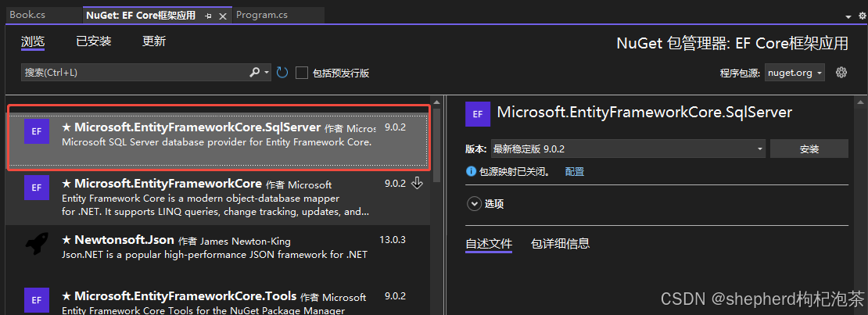
Task: Click the package list scrollbar
Action: tap(436, 145)
